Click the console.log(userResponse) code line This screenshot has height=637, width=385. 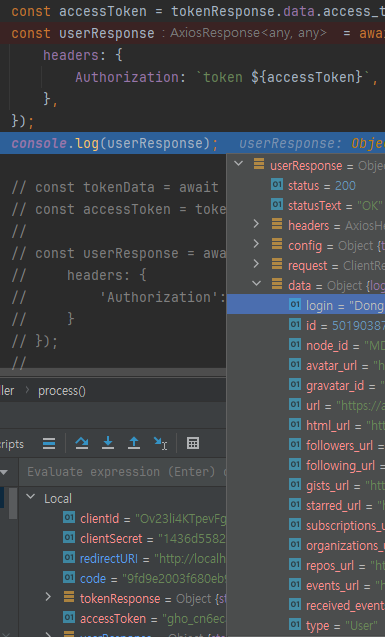[x=192, y=143]
